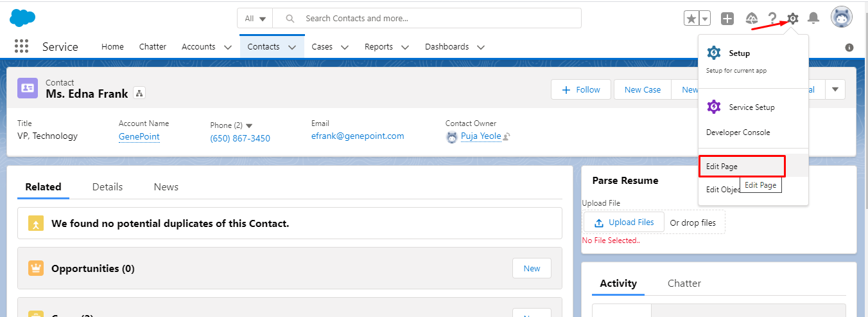Open Global Actions plus icon

pos(727,19)
